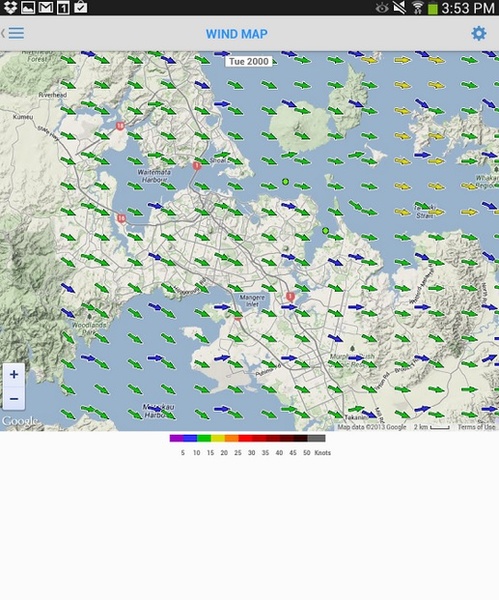The height and width of the screenshot is (600, 499).
Task: Tap the Play Store bag notification icon
Action: pyautogui.click(x=80, y=7)
